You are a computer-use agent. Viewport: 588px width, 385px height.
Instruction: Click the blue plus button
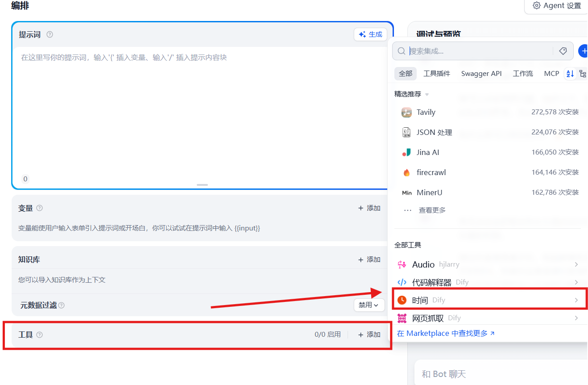(583, 51)
